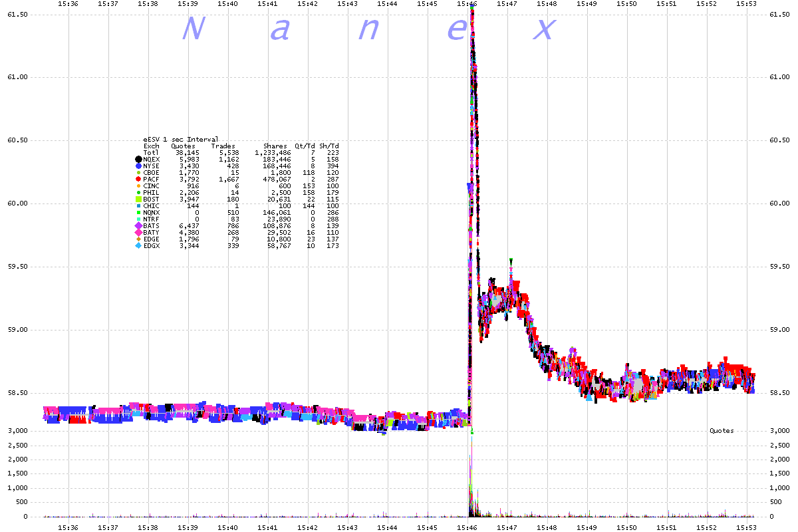Click the Trades column header in legend
798x532 pixels.
pyautogui.click(x=223, y=146)
